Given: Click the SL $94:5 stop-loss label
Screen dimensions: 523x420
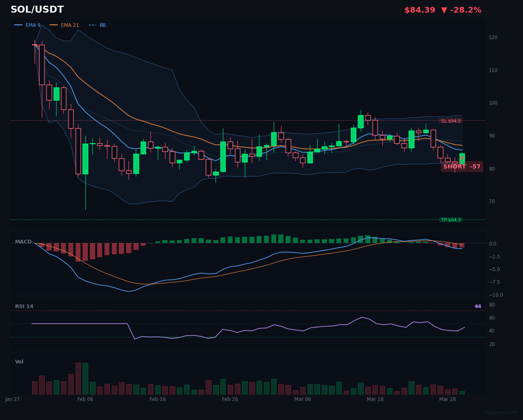Looking at the screenshot, I should (x=451, y=120).
